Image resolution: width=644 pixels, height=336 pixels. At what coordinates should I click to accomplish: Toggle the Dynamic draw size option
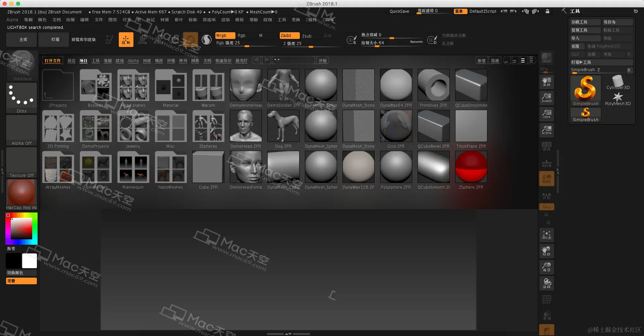[x=416, y=42]
